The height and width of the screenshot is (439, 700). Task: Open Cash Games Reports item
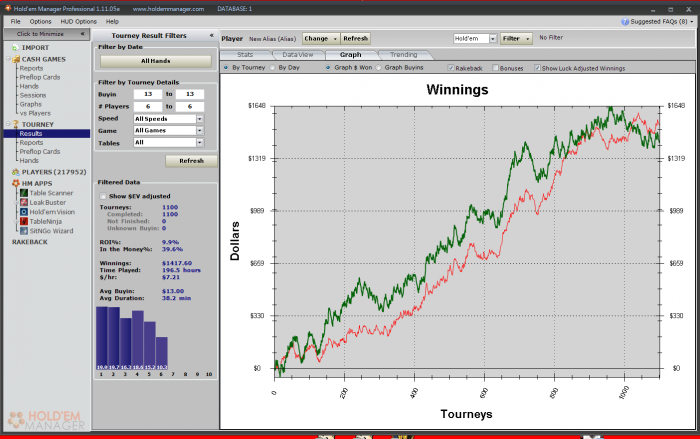click(x=31, y=68)
